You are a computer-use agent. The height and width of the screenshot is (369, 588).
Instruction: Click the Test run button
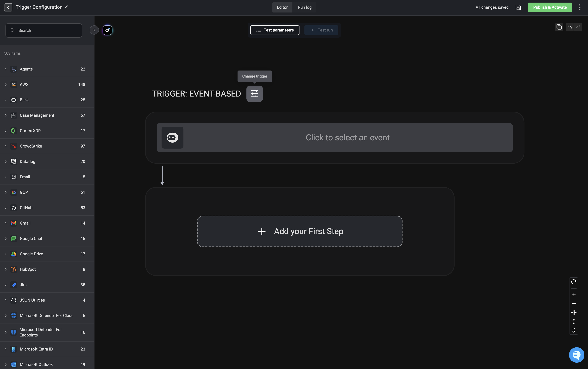click(x=321, y=30)
